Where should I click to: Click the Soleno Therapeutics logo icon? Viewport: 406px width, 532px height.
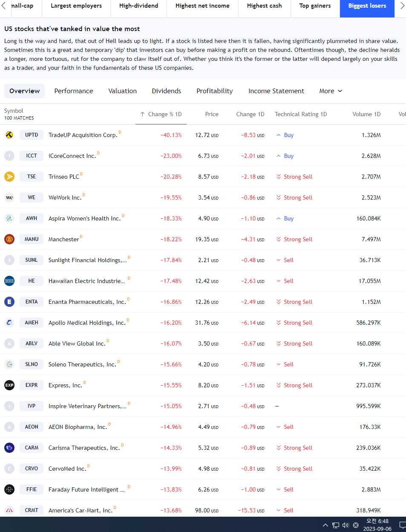pos(9,364)
